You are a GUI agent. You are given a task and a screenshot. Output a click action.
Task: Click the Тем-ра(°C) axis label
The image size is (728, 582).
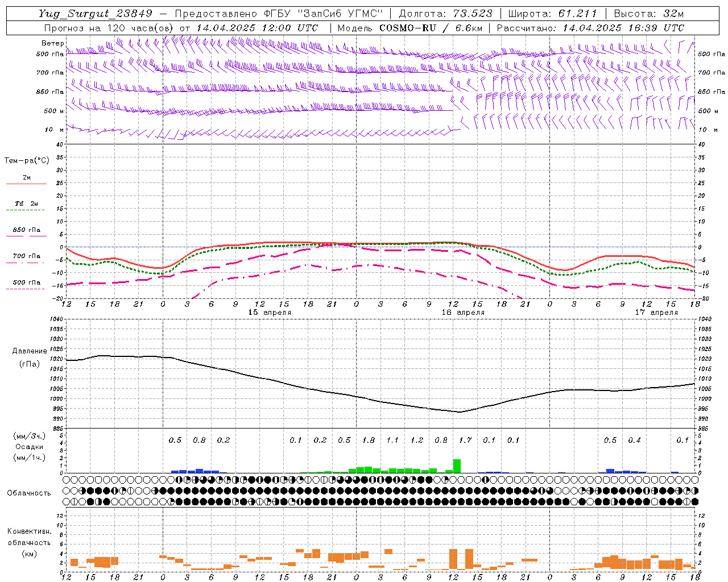(x=27, y=161)
